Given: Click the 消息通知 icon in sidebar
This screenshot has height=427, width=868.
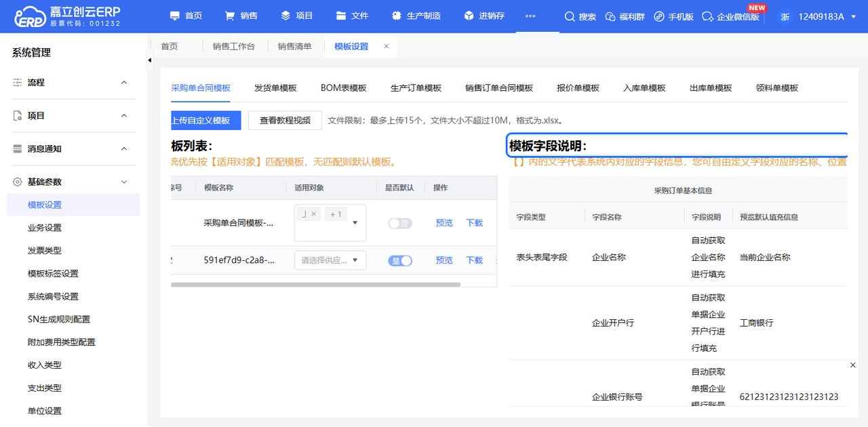Looking at the screenshot, I should (x=18, y=149).
